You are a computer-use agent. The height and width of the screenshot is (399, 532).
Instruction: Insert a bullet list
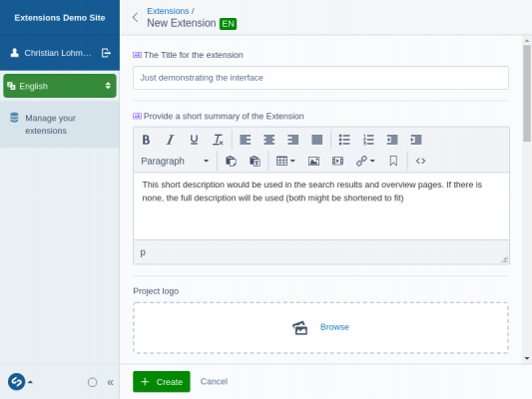click(344, 140)
